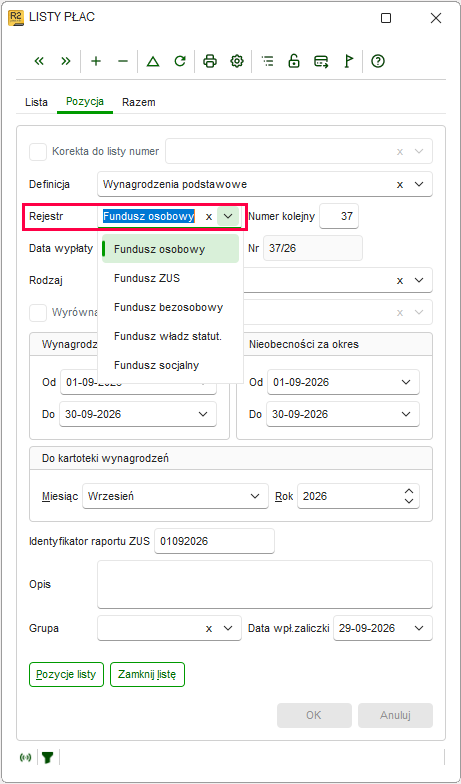The height and width of the screenshot is (784, 461).
Task: Click the Pozycje listy button
Action: [66, 674]
